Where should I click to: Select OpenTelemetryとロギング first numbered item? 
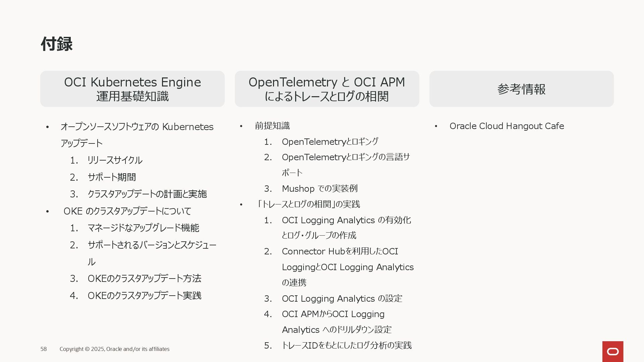[330, 142]
